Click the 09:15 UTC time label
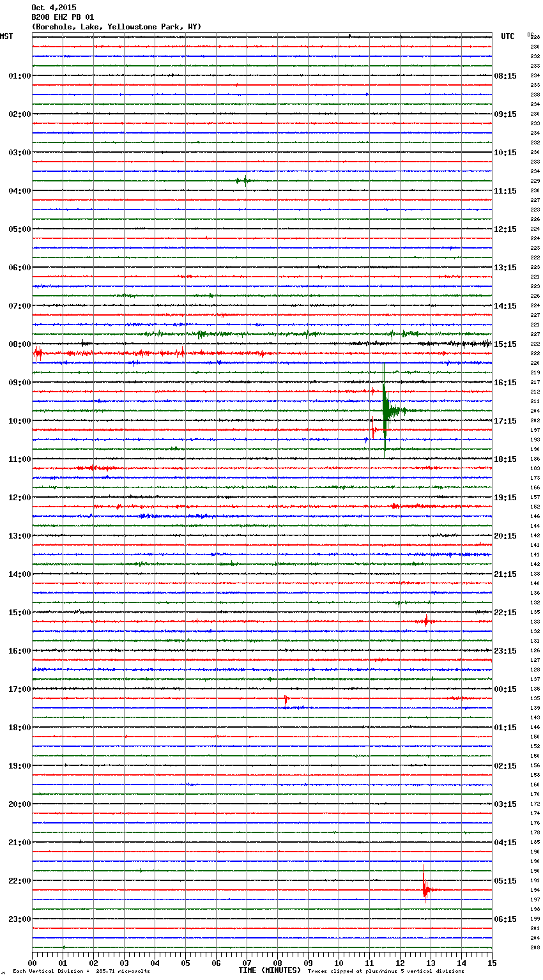 point(505,114)
